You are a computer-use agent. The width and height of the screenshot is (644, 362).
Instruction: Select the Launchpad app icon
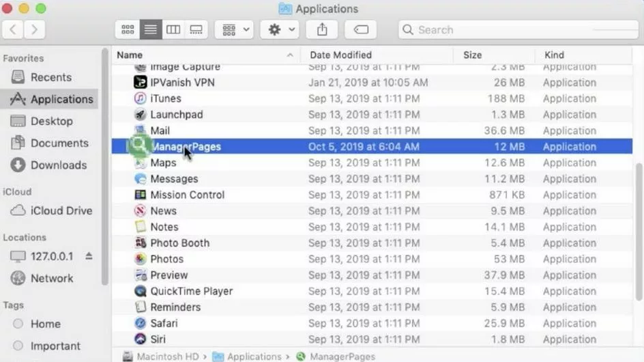(x=141, y=114)
